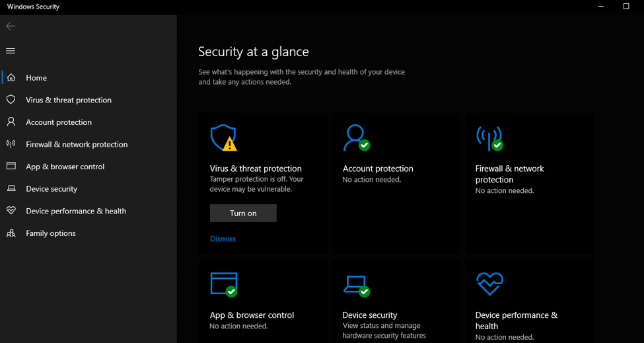Click the Turn on button
The height and width of the screenshot is (343, 644).
pyautogui.click(x=243, y=213)
